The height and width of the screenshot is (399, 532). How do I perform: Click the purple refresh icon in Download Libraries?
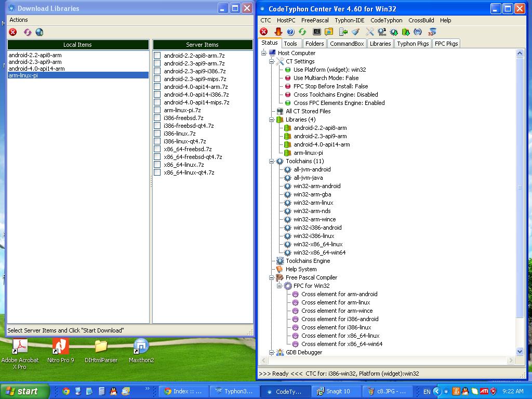click(x=27, y=32)
